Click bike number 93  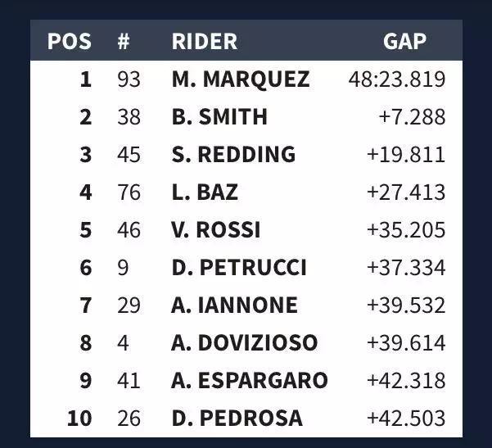(129, 79)
